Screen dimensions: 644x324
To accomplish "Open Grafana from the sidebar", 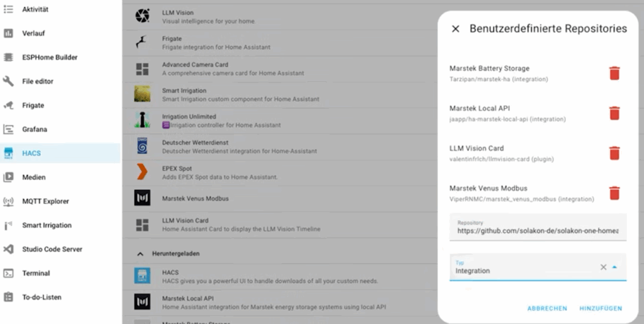I will pos(35,129).
